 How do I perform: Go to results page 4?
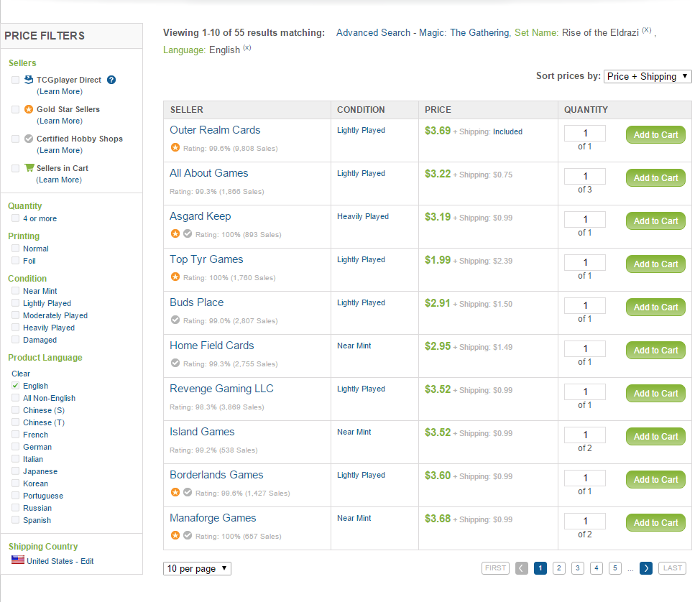[x=597, y=568]
